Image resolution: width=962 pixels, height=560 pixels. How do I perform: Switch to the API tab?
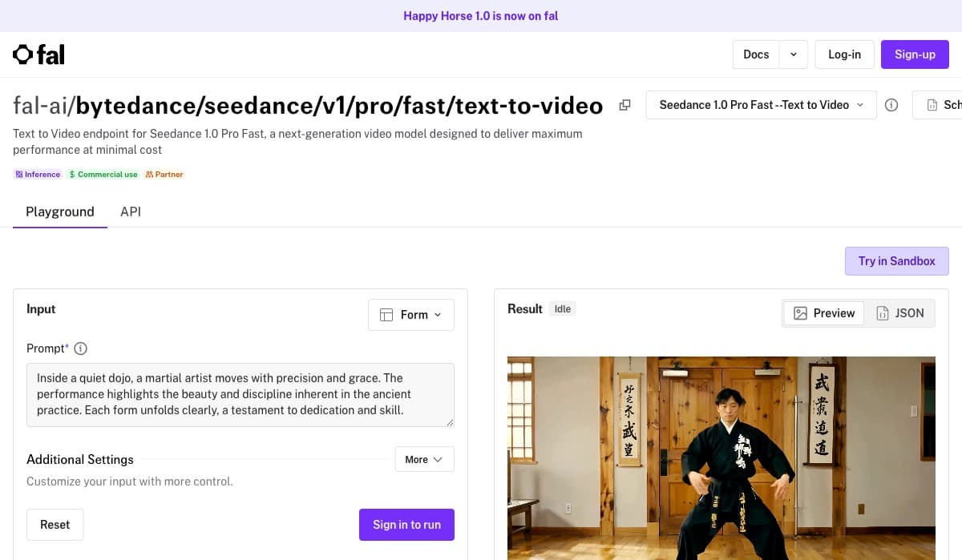(131, 212)
